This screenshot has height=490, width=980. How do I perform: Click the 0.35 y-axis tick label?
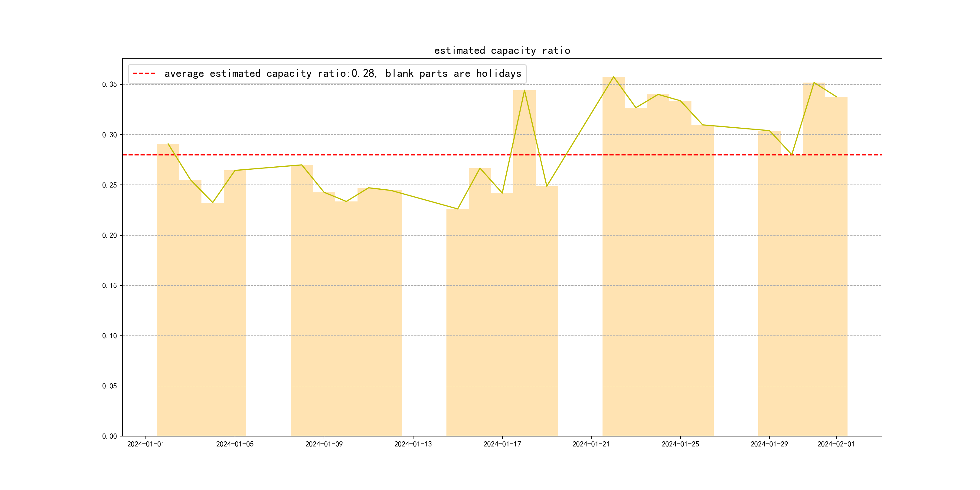point(109,84)
